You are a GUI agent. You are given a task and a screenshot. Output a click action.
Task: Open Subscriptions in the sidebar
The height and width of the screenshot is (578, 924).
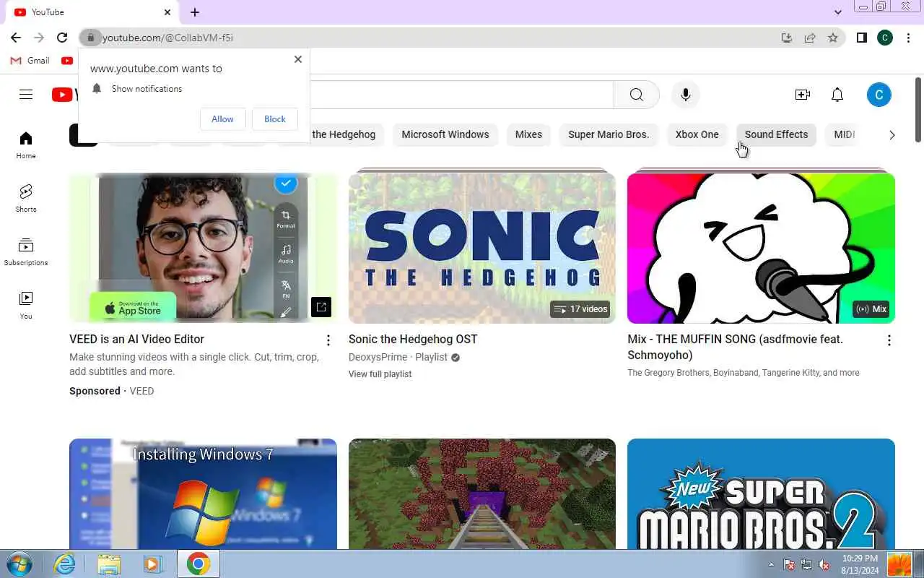pyautogui.click(x=26, y=252)
